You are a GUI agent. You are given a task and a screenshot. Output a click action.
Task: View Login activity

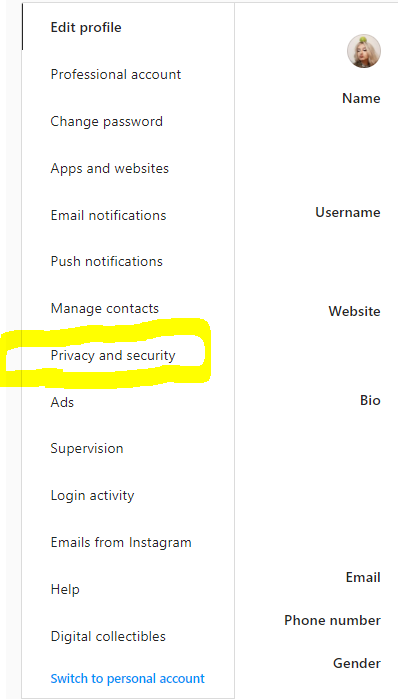click(x=92, y=495)
